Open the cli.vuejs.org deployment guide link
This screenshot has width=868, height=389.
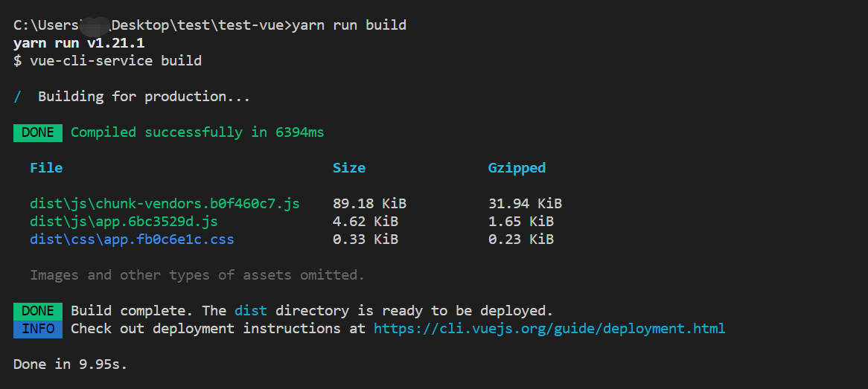549,329
